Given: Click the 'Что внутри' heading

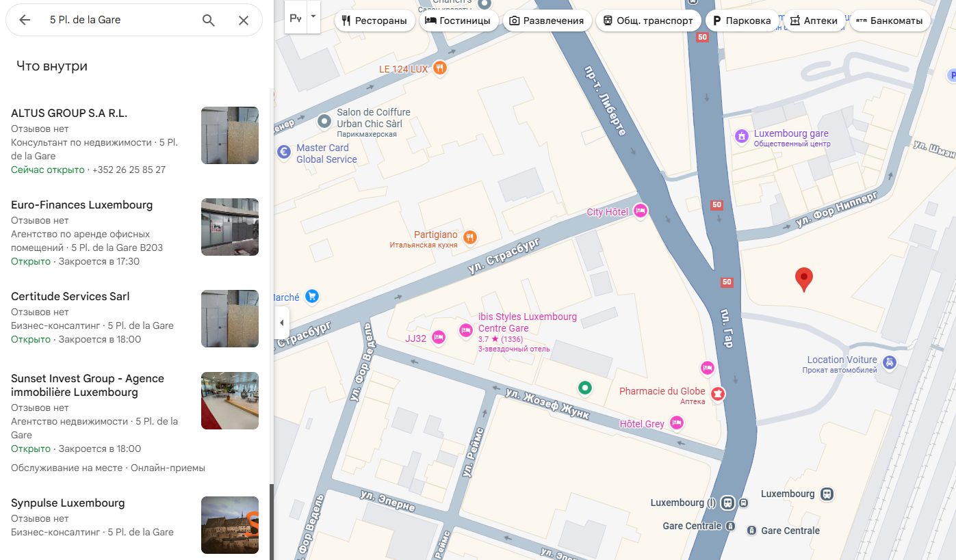Looking at the screenshot, I should [x=52, y=66].
